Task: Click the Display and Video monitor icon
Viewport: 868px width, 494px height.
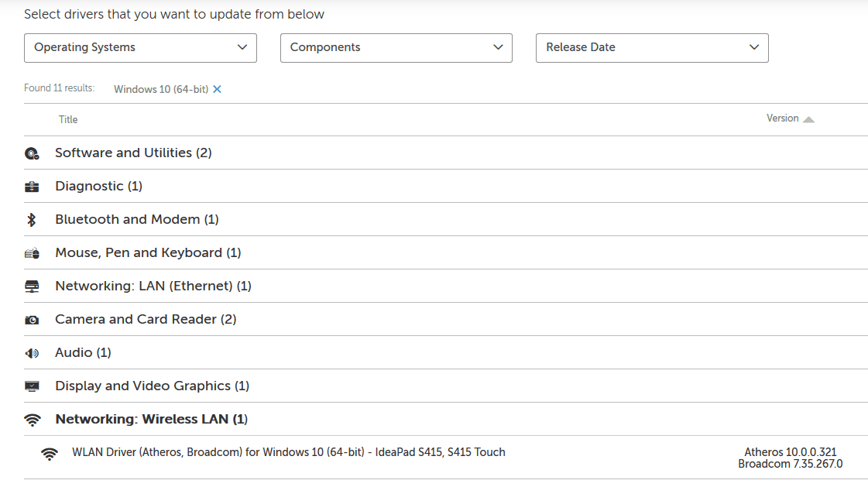Action: [x=32, y=386]
